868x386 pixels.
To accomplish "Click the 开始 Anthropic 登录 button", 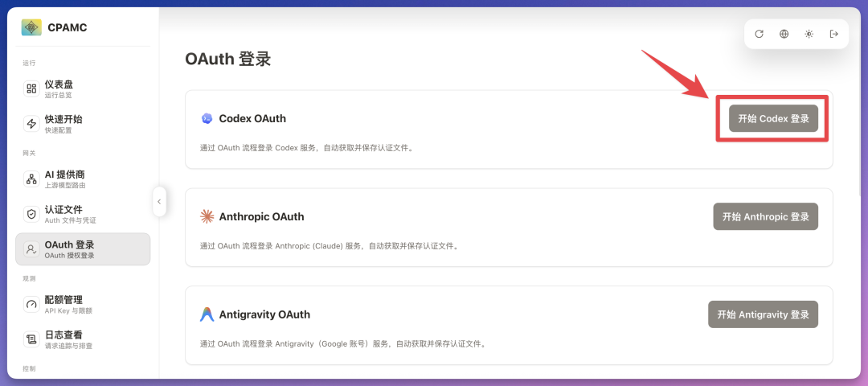I will tap(766, 216).
